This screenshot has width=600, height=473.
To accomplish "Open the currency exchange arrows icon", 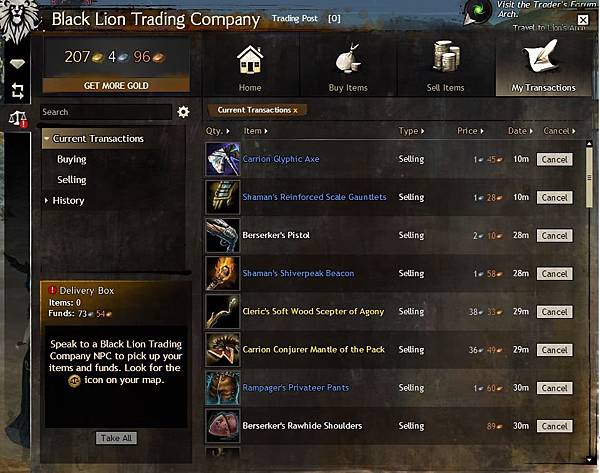I will coord(18,91).
